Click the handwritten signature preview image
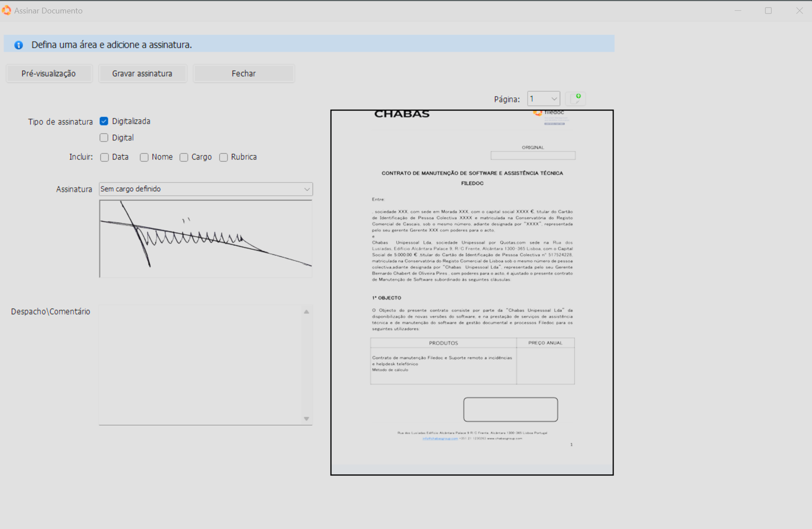Image resolution: width=812 pixels, height=529 pixels. (206, 239)
